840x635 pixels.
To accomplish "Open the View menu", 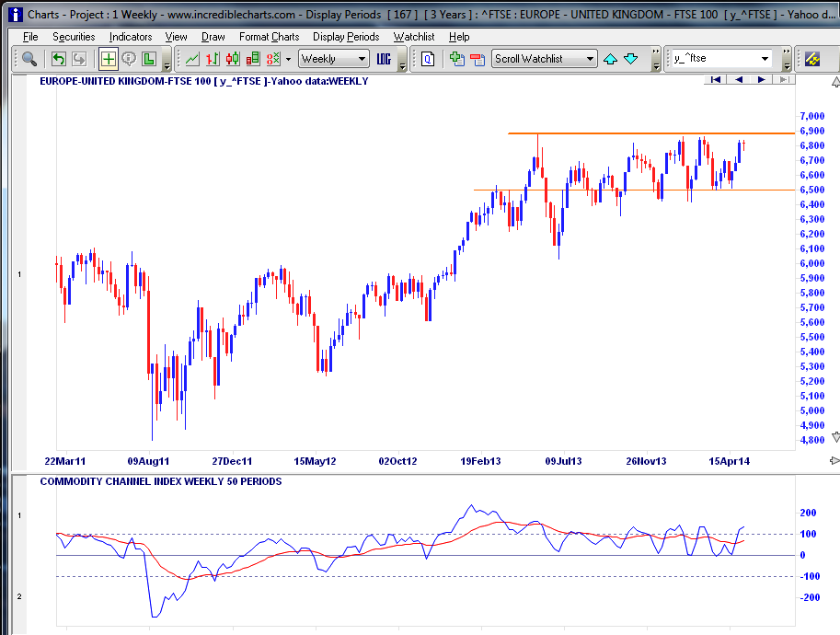I will click(x=176, y=37).
